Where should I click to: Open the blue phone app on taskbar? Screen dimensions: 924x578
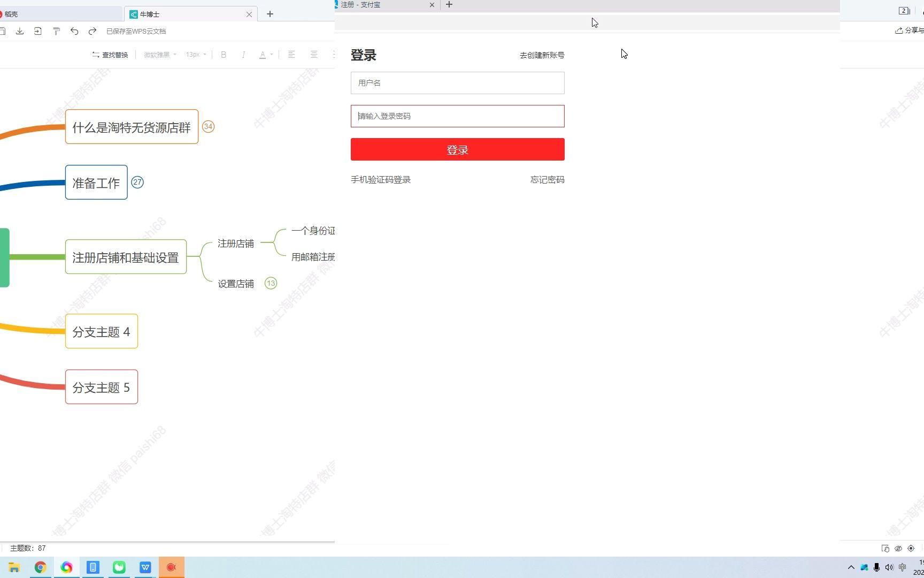[93, 567]
